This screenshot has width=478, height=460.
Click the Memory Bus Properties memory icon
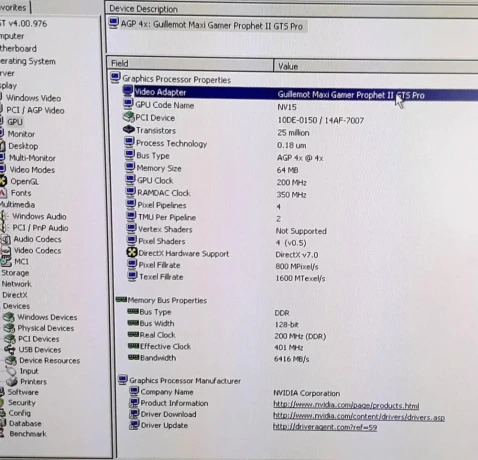121,299
